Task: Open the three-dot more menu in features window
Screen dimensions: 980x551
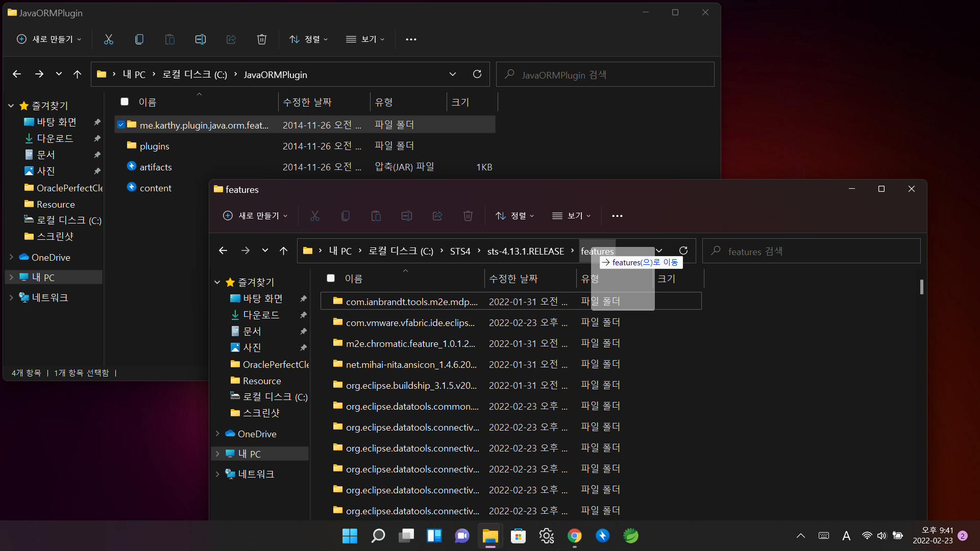Action: [x=617, y=216]
